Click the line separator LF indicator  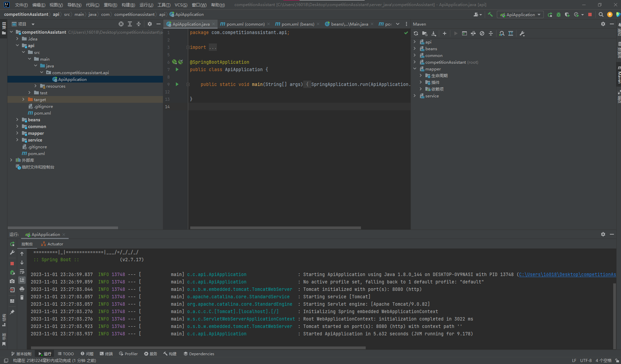(574, 360)
